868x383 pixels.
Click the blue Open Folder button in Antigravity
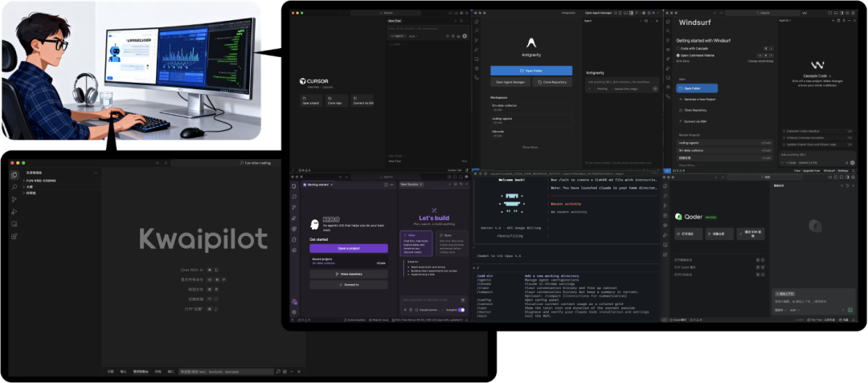click(531, 71)
